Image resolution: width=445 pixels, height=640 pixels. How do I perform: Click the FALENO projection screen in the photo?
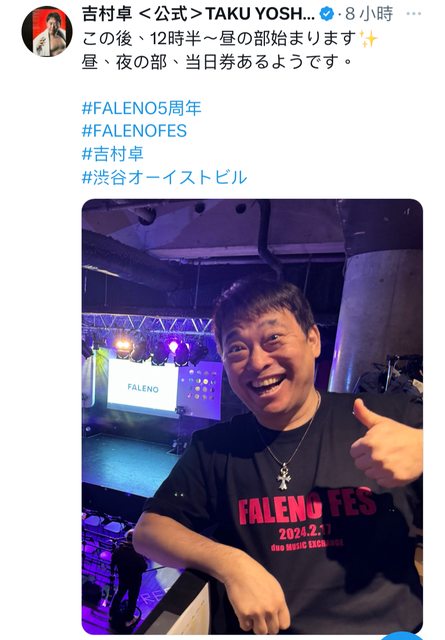pos(142,386)
